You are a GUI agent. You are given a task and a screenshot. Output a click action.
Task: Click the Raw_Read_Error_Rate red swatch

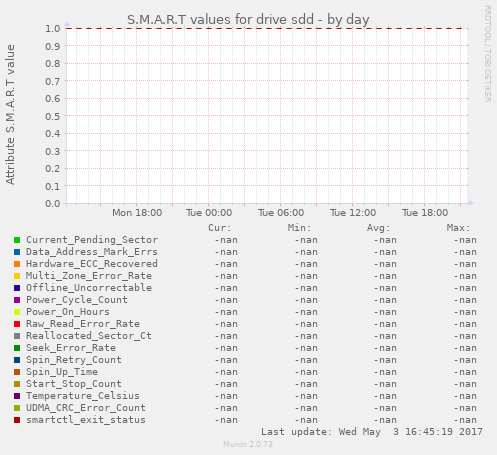(17, 324)
